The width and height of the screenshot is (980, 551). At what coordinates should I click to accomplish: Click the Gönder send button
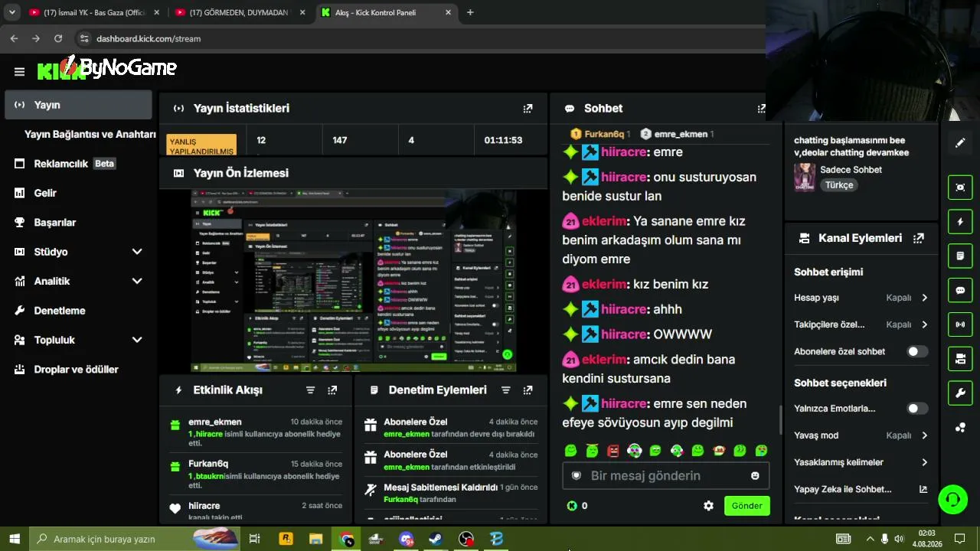click(746, 506)
